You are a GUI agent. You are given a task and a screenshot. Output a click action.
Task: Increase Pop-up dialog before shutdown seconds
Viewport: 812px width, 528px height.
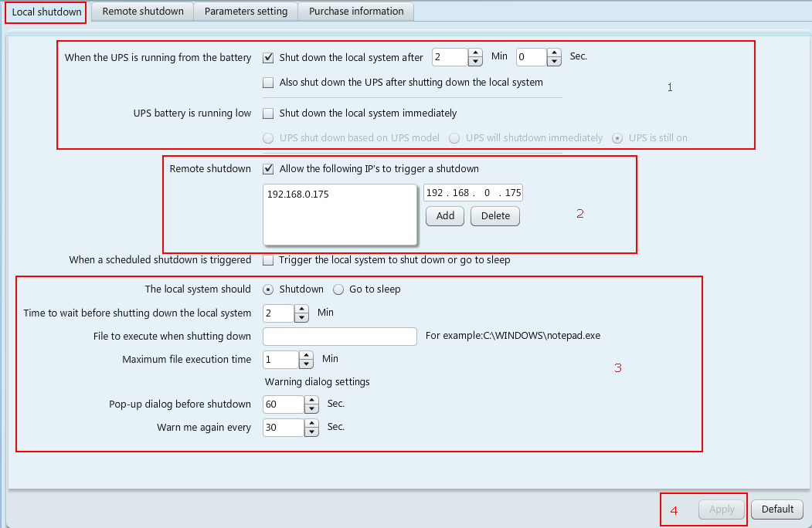click(311, 400)
